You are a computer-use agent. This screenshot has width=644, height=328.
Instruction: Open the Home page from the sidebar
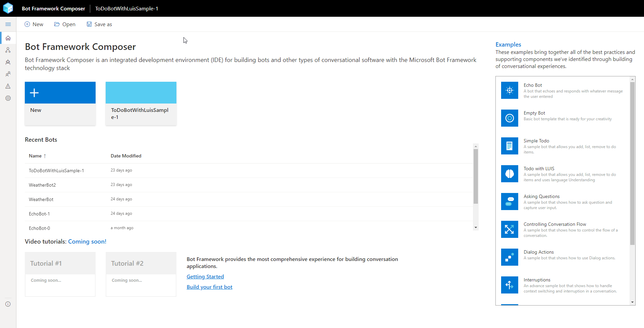(x=8, y=38)
